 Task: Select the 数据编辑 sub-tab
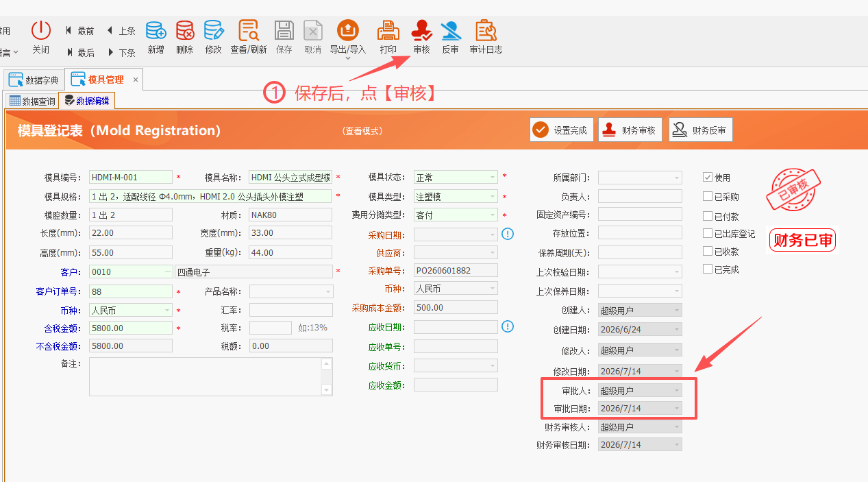pos(86,101)
